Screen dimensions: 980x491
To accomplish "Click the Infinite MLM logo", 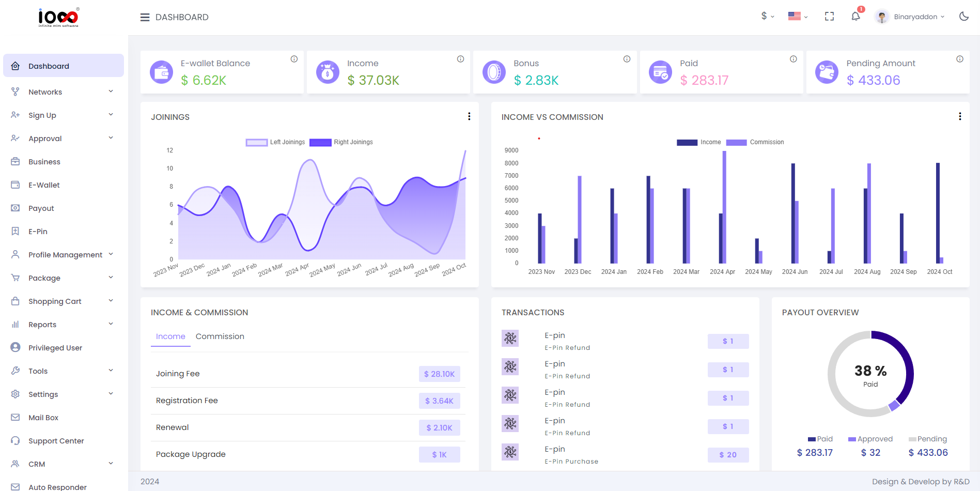I will point(58,18).
